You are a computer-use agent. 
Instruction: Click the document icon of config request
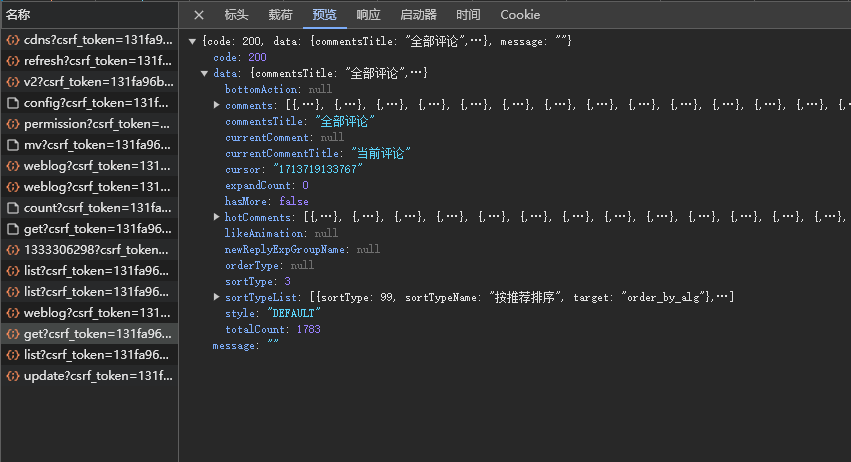tap(13, 103)
